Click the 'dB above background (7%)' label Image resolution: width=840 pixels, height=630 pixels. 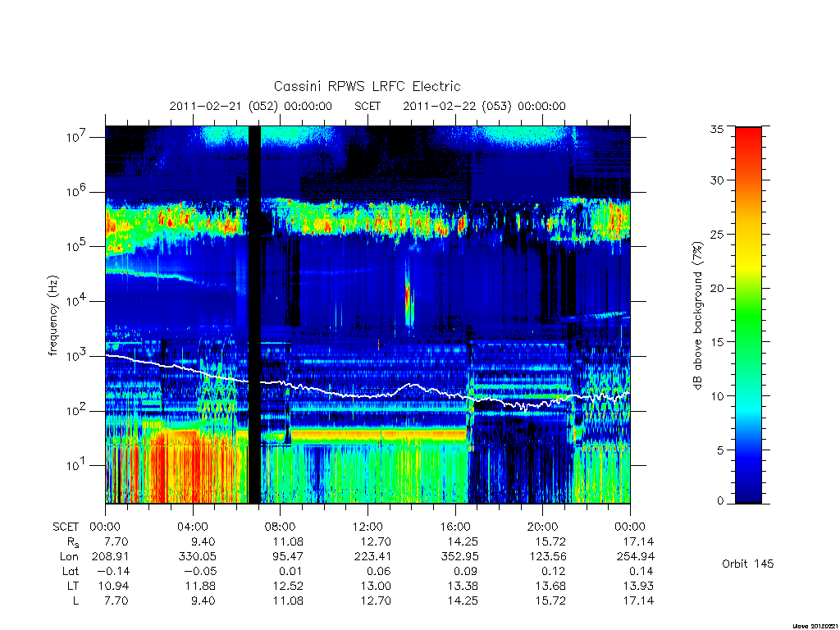tap(697, 315)
